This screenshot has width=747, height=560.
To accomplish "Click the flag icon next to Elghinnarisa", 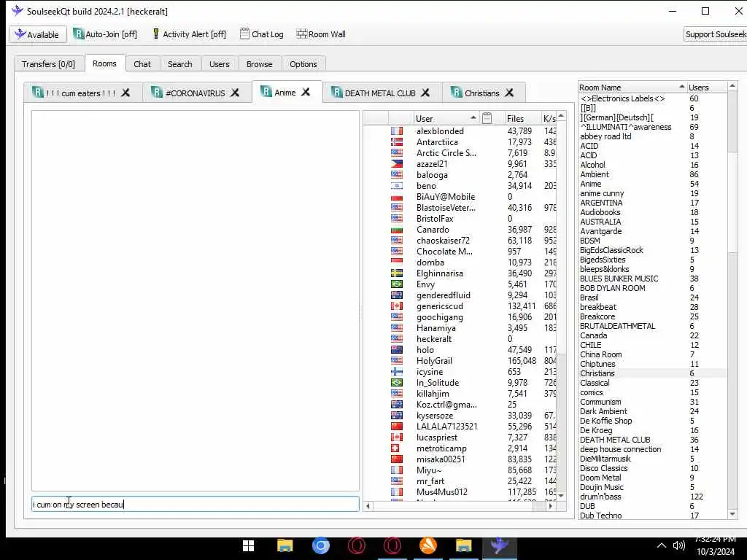I will click(397, 273).
